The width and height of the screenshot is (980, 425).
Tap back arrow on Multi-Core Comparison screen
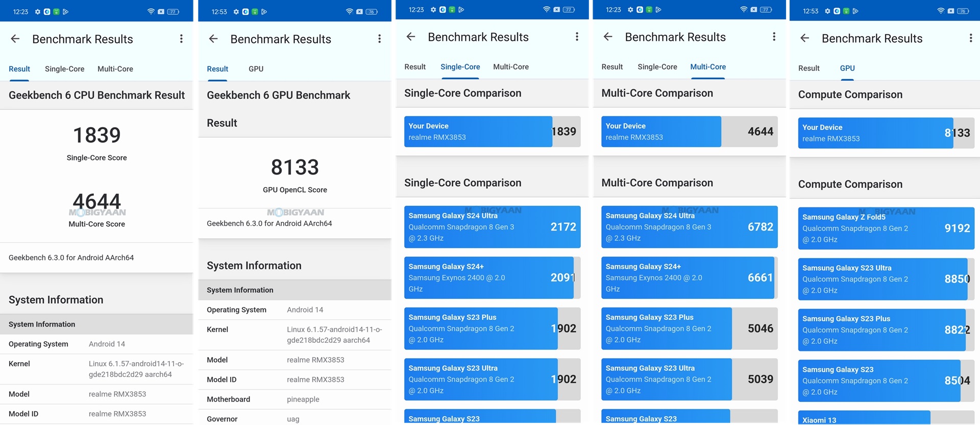(x=608, y=37)
